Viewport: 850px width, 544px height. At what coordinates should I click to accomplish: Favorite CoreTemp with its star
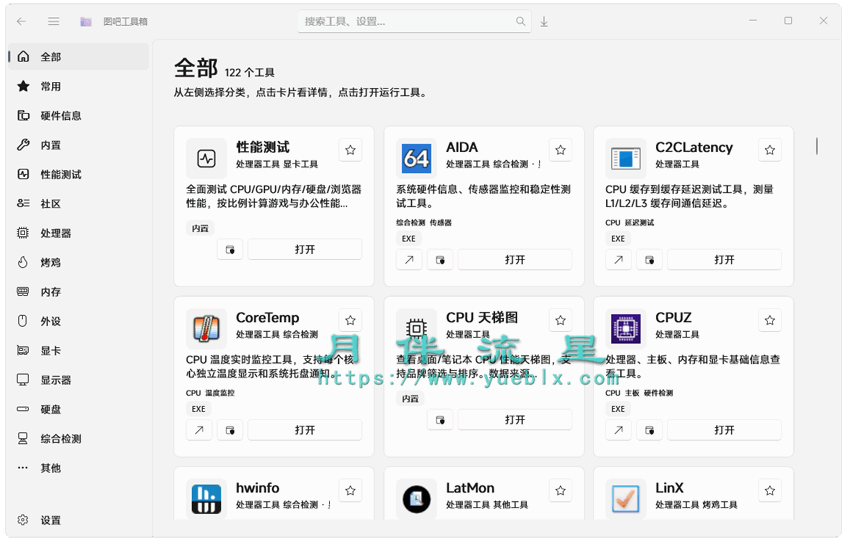tap(350, 320)
